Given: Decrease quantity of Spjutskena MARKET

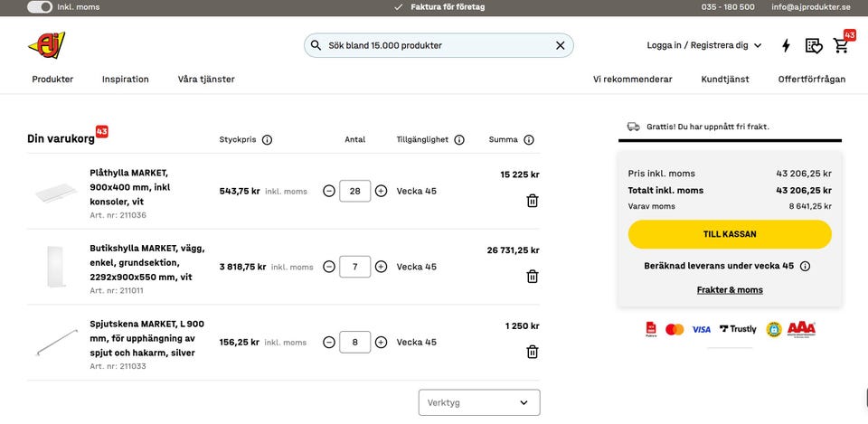Looking at the screenshot, I should [x=329, y=342].
